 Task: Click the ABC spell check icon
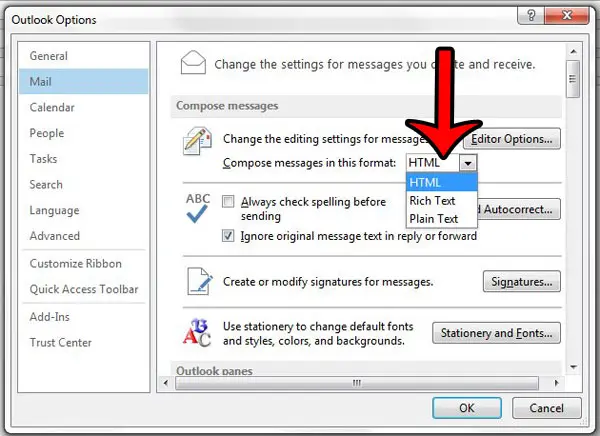pyautogui.click(x=198, y=207)
